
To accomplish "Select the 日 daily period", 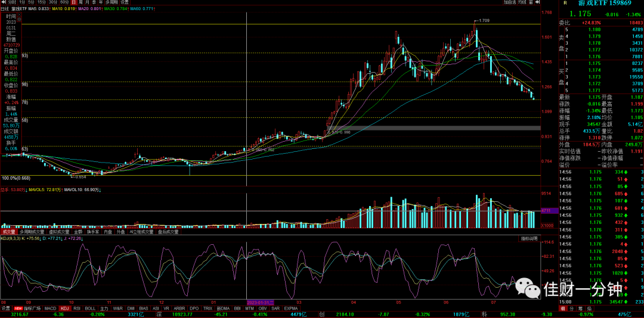I will 73,2.
